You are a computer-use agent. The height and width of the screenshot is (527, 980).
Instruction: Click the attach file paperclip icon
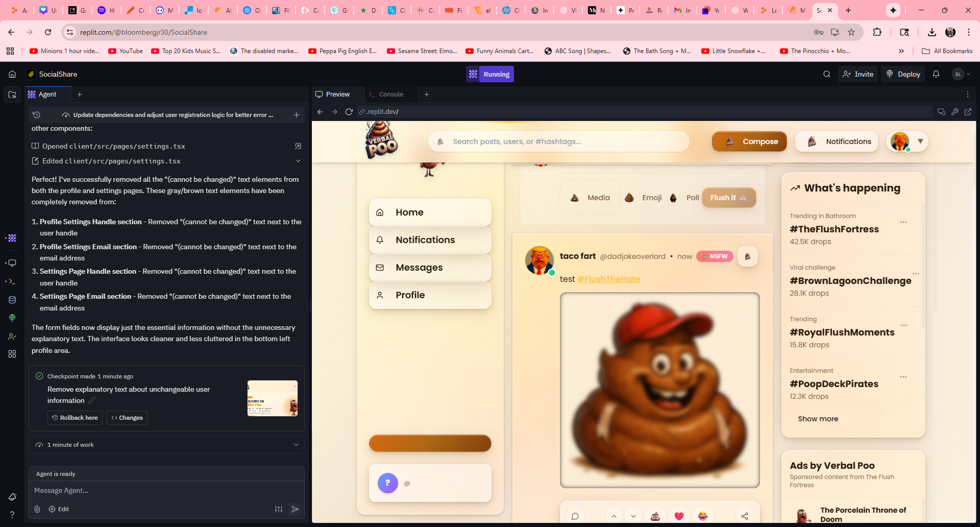click(x=37, y=509)
